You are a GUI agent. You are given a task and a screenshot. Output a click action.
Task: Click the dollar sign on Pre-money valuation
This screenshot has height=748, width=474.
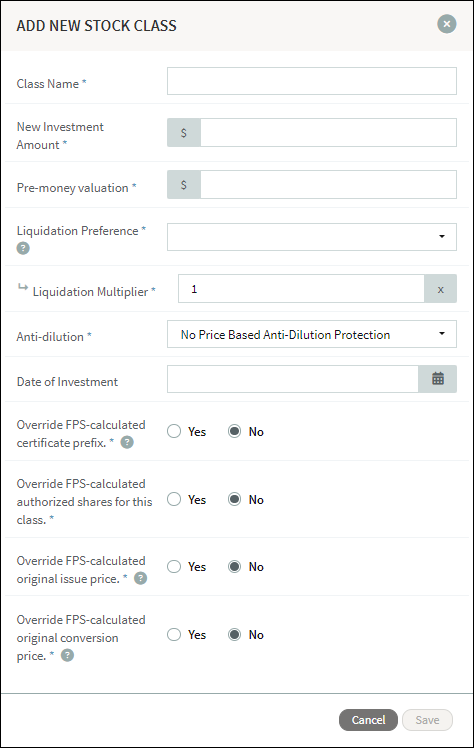coord(184,185)
